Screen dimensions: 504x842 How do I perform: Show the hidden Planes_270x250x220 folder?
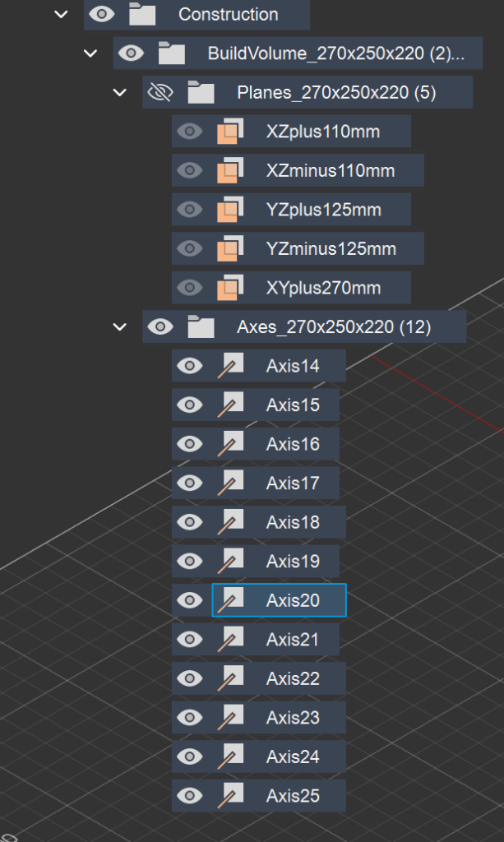[160, 93]
